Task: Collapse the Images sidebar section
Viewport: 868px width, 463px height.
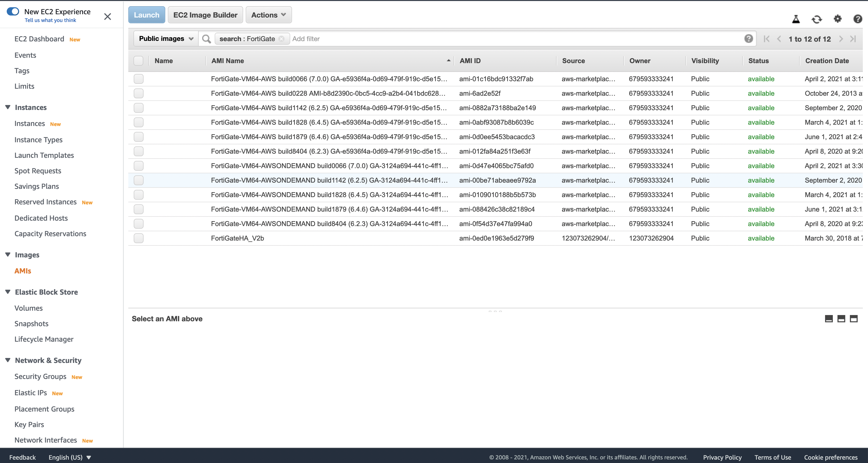Action: coord(8,255)
